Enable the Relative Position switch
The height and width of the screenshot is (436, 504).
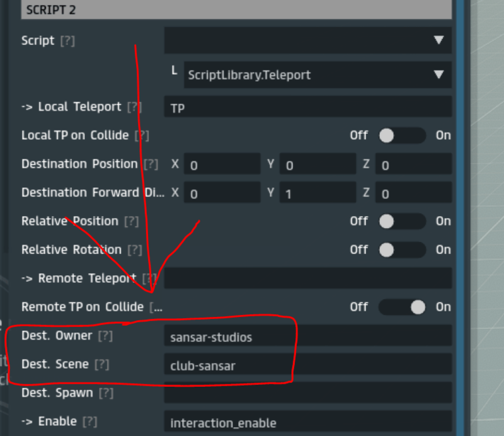(x=402, y=221)
